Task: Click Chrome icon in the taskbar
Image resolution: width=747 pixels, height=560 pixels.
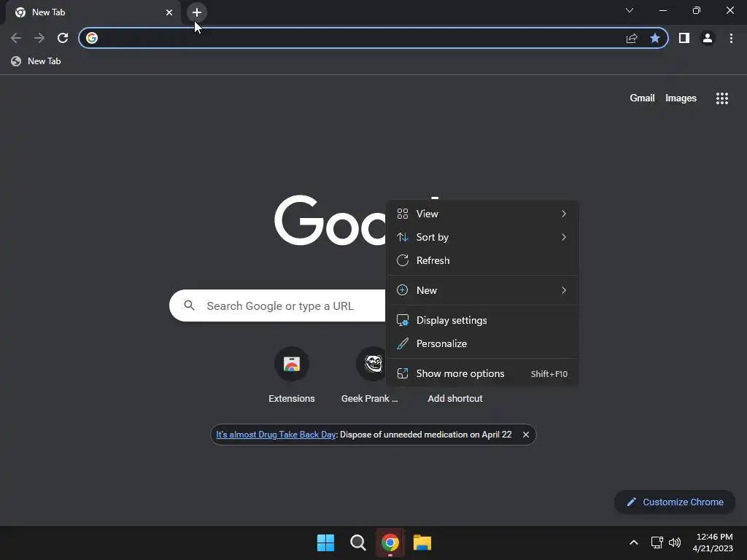Action: pos(390,542)
